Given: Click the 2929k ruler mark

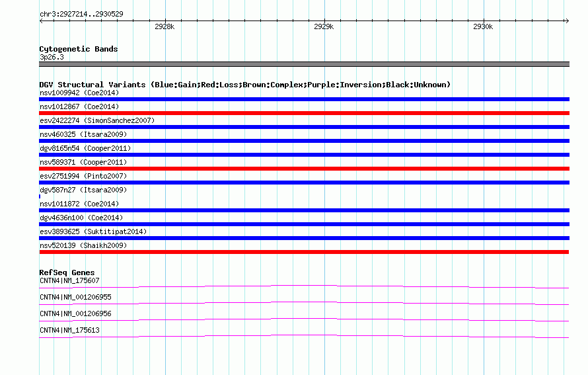Looking at the screenshot, I should pos(324,26).
